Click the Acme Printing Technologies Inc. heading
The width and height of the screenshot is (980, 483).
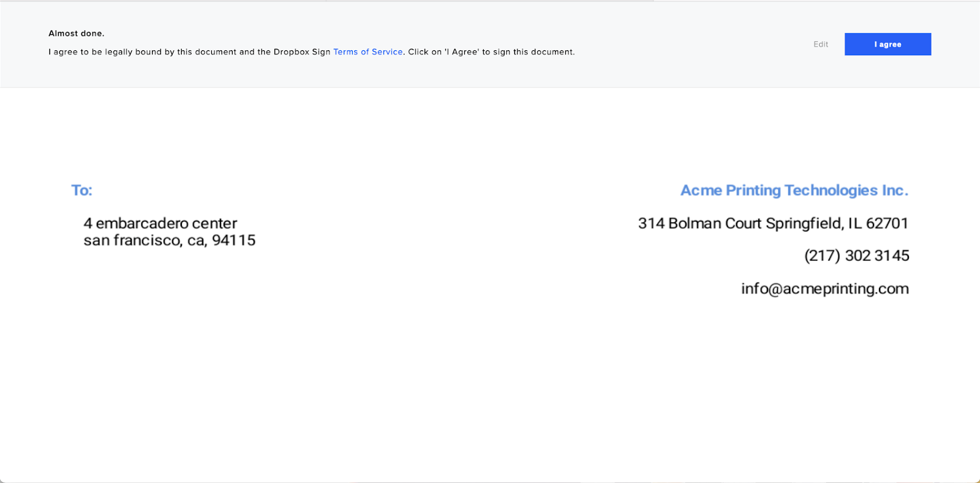794,190
